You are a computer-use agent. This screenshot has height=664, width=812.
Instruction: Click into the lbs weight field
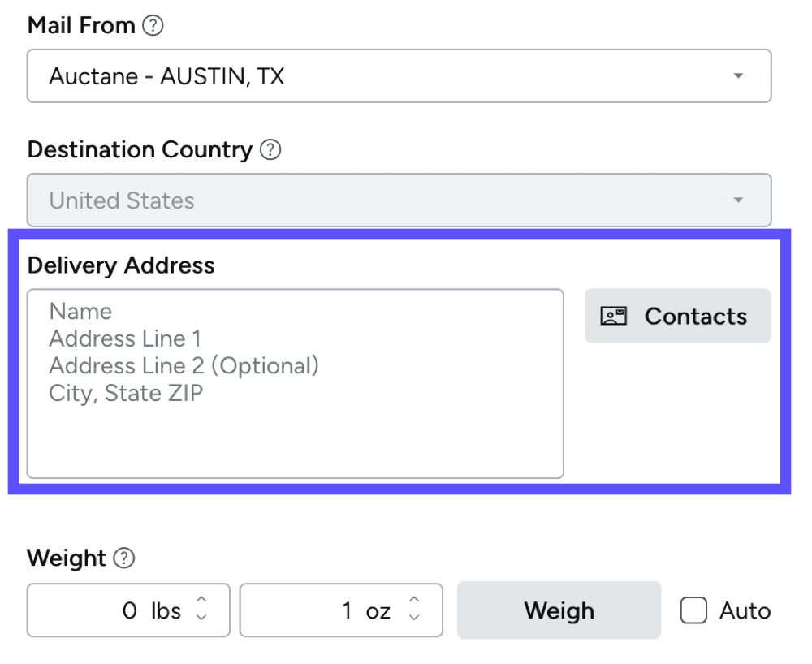(106, 610)
